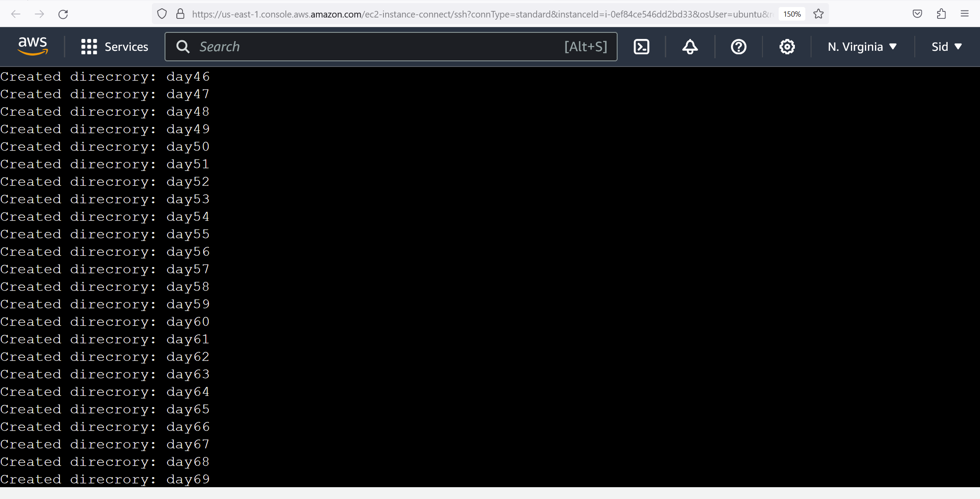Reset the 150% zoom level indicator

point(792,14)
